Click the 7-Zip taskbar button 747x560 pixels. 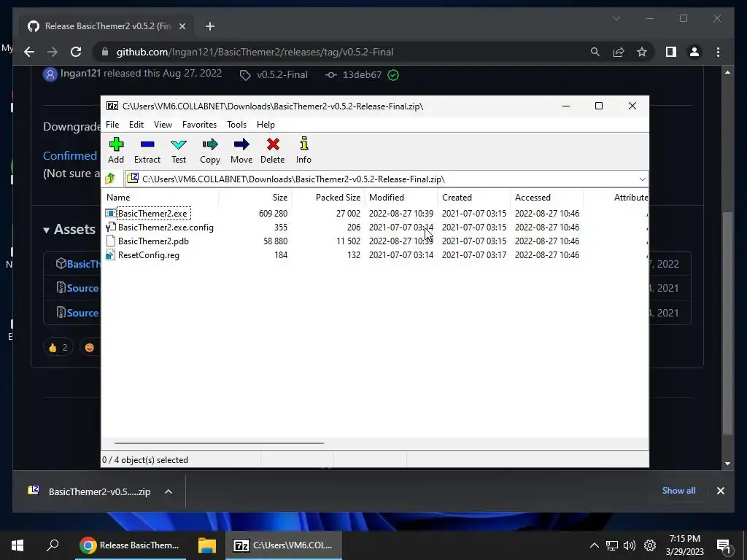tap(285, 545)
